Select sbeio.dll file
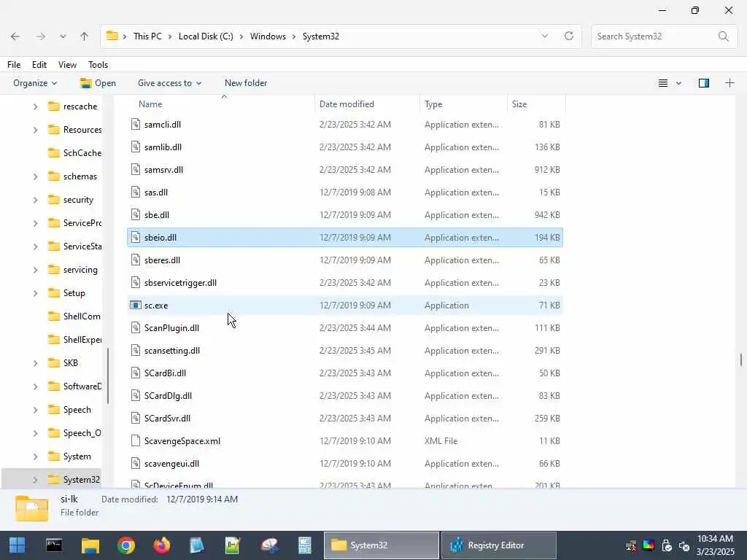Screen dimensions: 747x560 (x=345, y=238)
